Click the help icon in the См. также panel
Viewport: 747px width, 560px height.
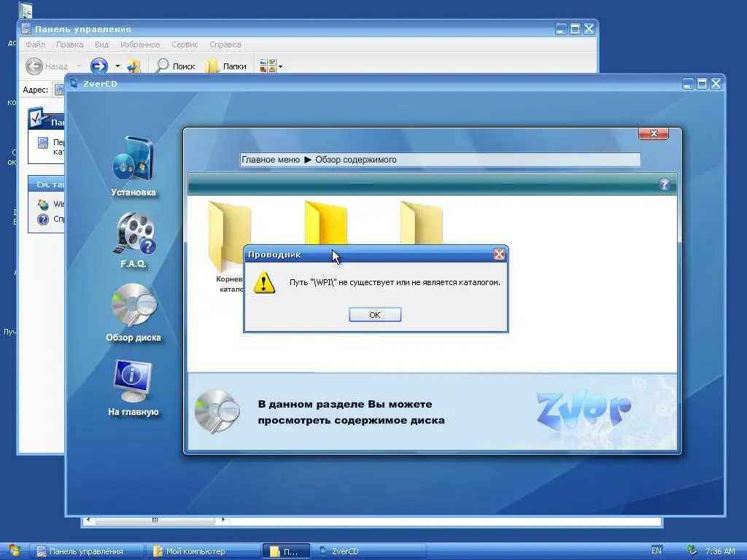[43, 219]
